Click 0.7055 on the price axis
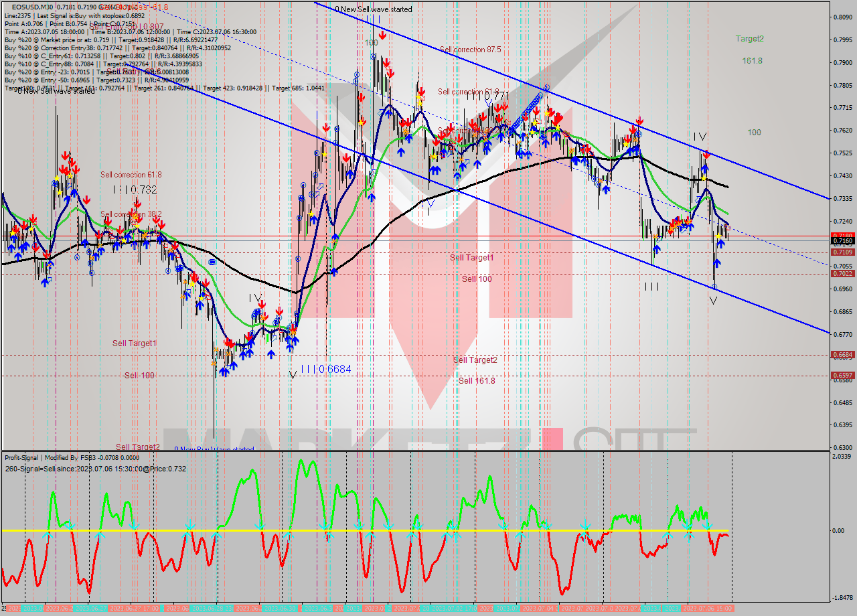The height and width of the screenshot is (616, 857). tap(842, 266)
